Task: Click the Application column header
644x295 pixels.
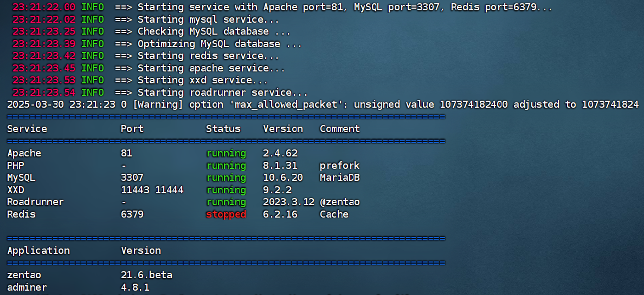Action: coord(38,251)
